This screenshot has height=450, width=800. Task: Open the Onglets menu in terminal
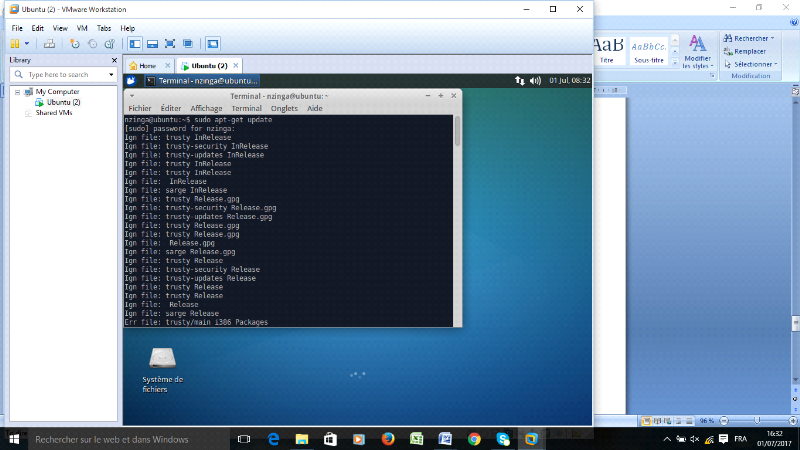point(284,108)
